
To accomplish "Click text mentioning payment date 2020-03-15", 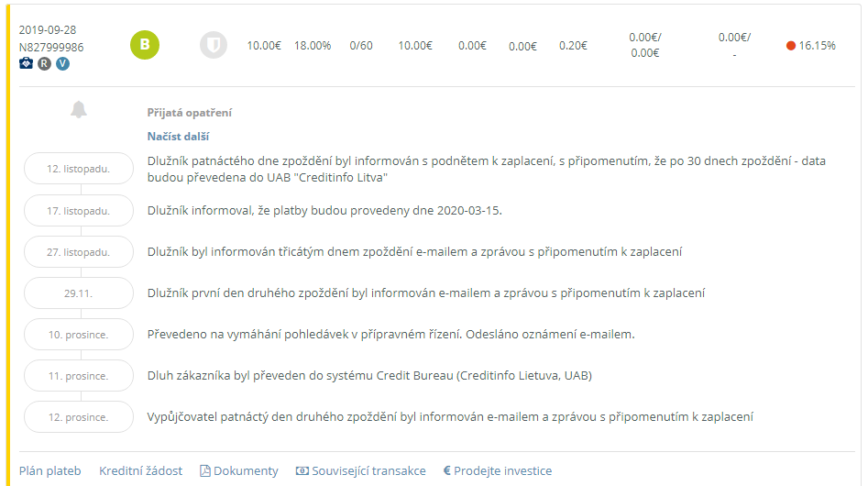I will 324,210.
